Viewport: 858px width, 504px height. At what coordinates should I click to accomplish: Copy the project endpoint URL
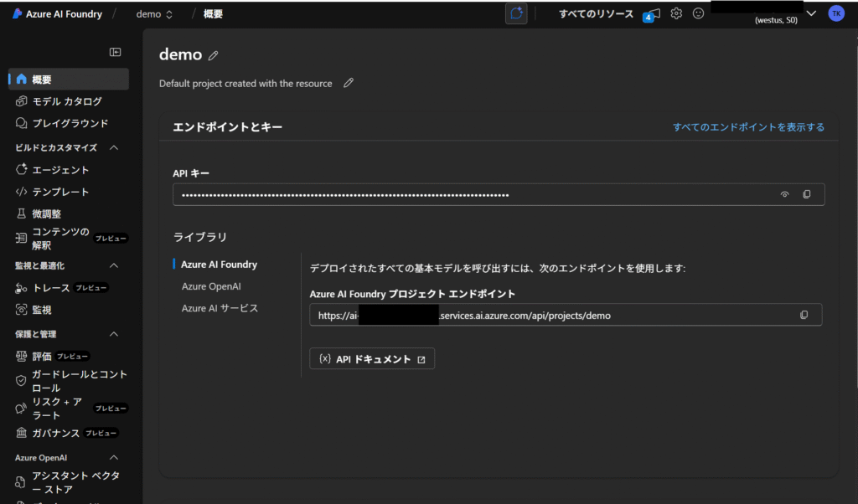[x=804, y=315]
